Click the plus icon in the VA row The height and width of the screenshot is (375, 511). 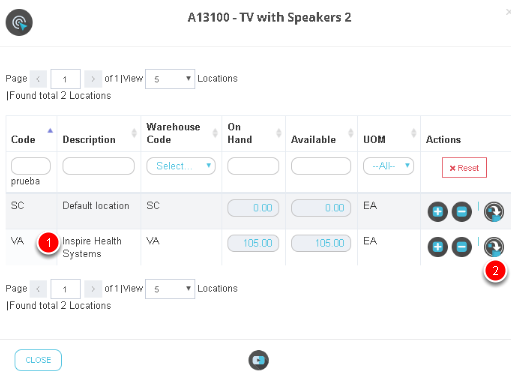pyautogui.click(x=437, y=247)
